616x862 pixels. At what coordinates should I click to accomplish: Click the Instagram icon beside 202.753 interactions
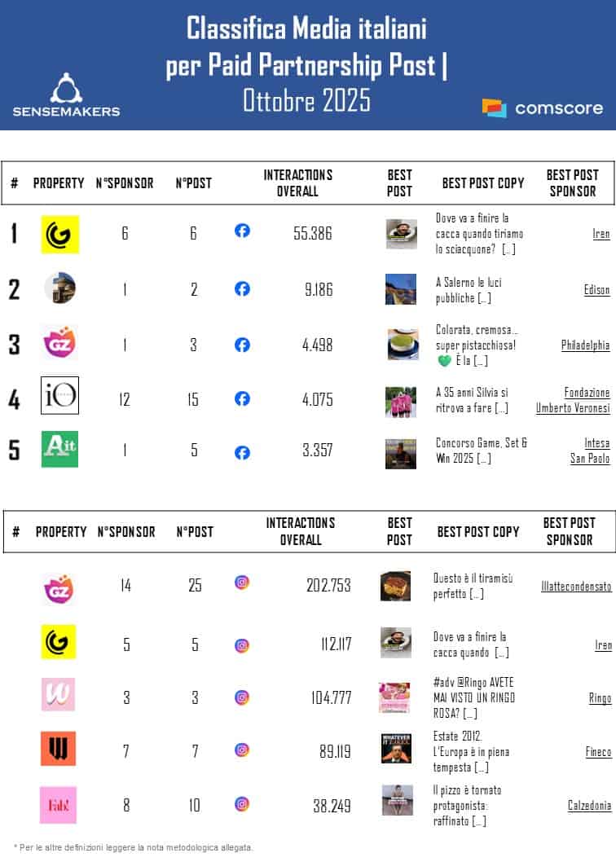242,583
